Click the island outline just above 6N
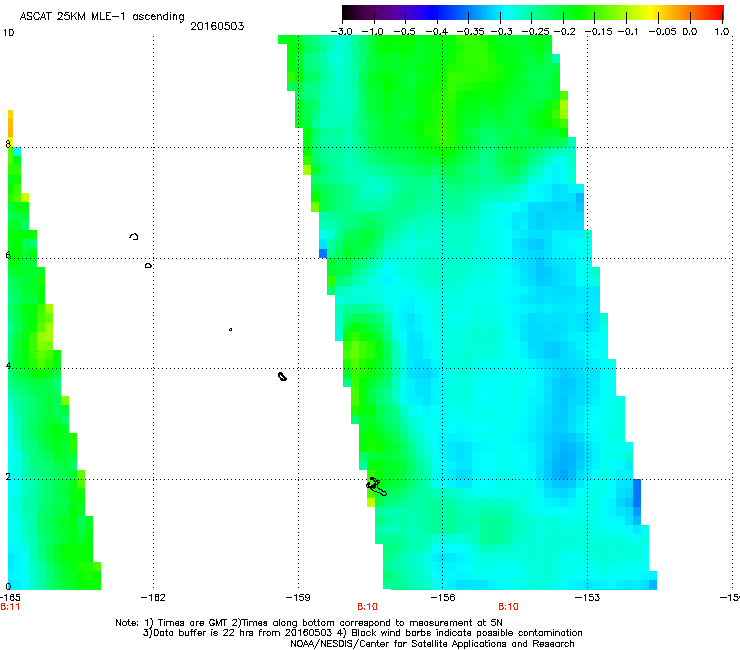The height and width of the screenshot is (650, 740). 134,236
